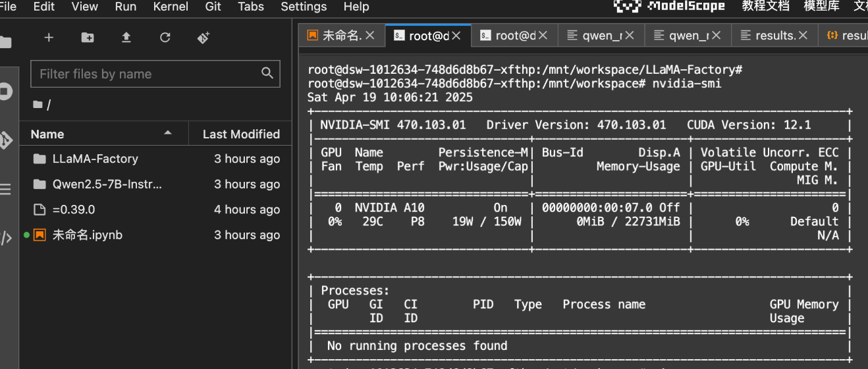
Task: Click '19W / 150W' power usage text
Action: pos(487,221)
